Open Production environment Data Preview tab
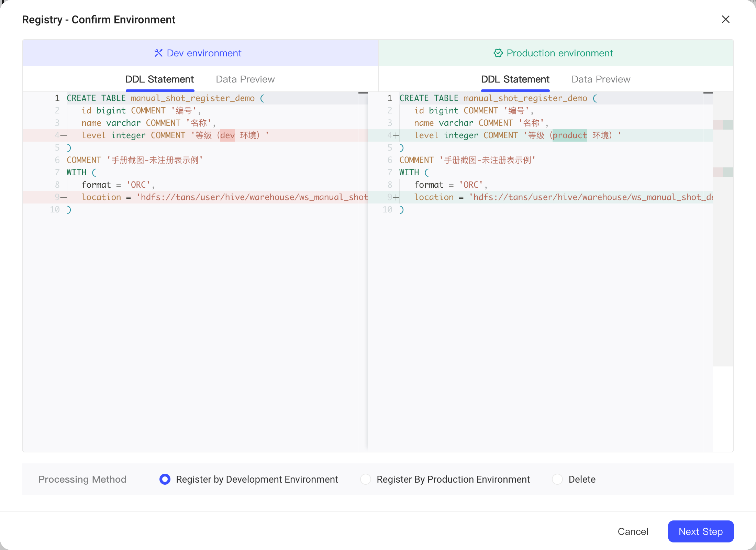The image size is (756, 550). (x=601, y=79)
